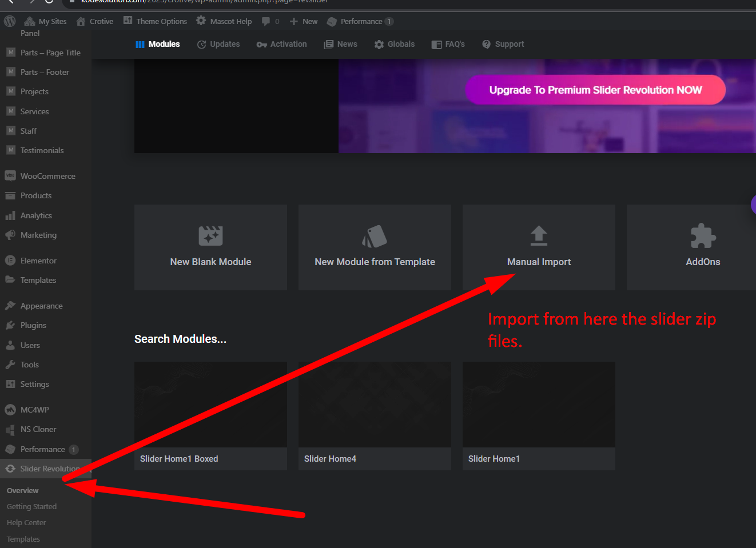The image size is (756, 548).
Task: Choose New Module from Template
Action: coord(375,247)
